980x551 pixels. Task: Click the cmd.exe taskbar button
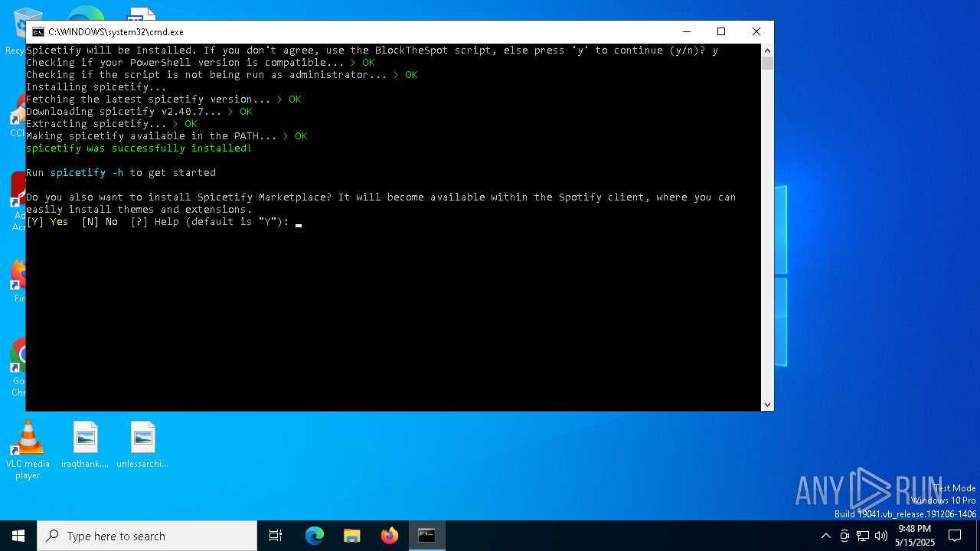pyautogui.click(x=426, y=536)
